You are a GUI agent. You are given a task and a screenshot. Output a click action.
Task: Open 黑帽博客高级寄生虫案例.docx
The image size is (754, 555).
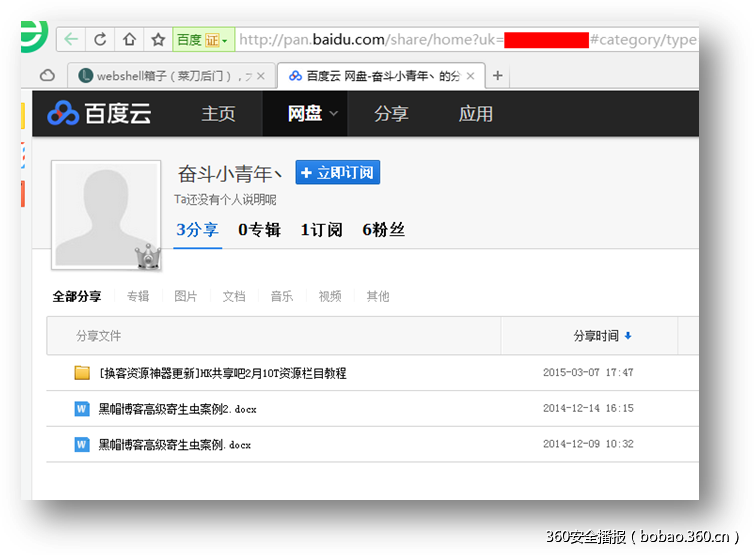click(175, 444)
